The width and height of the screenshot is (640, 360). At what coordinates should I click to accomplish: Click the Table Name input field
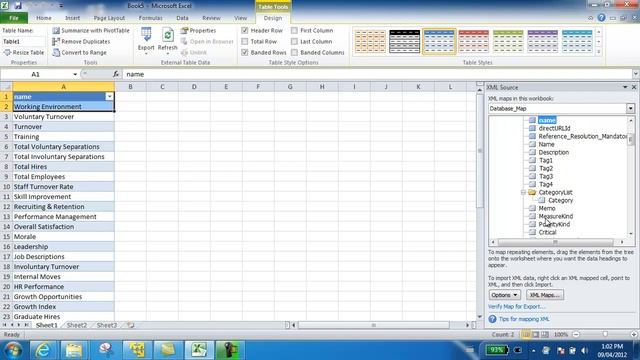pyautogui.click(x=23, y=42)
